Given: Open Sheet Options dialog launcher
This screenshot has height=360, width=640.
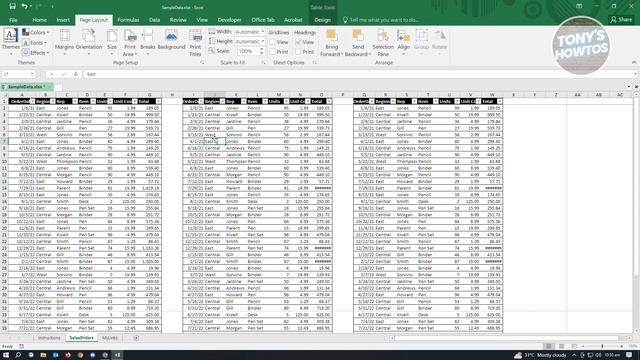Looking at the screenshot, I should pos(314,62).
